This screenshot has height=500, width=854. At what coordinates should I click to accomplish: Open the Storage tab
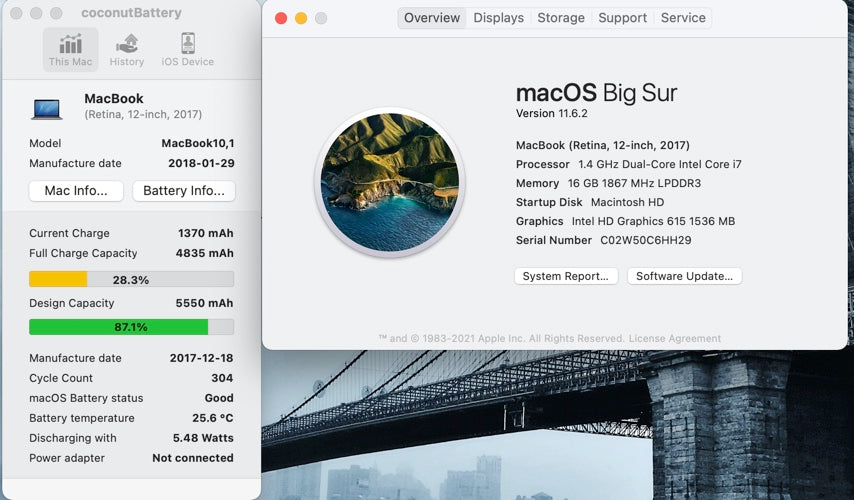(561, 18)
